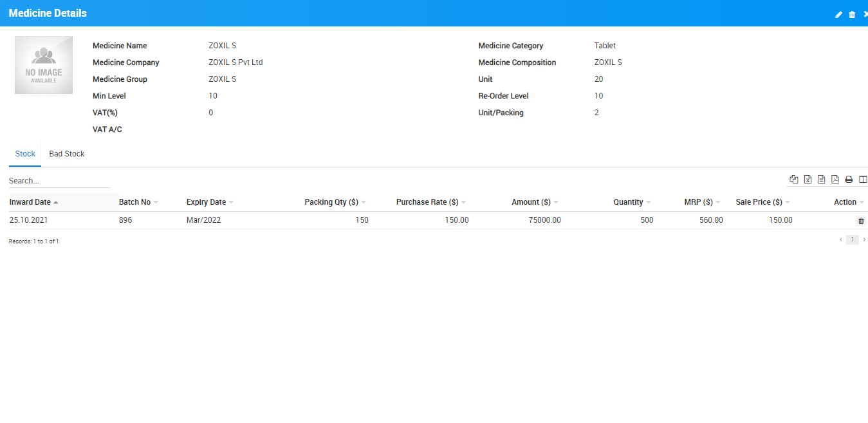Sort by Inward Date column

30,202
